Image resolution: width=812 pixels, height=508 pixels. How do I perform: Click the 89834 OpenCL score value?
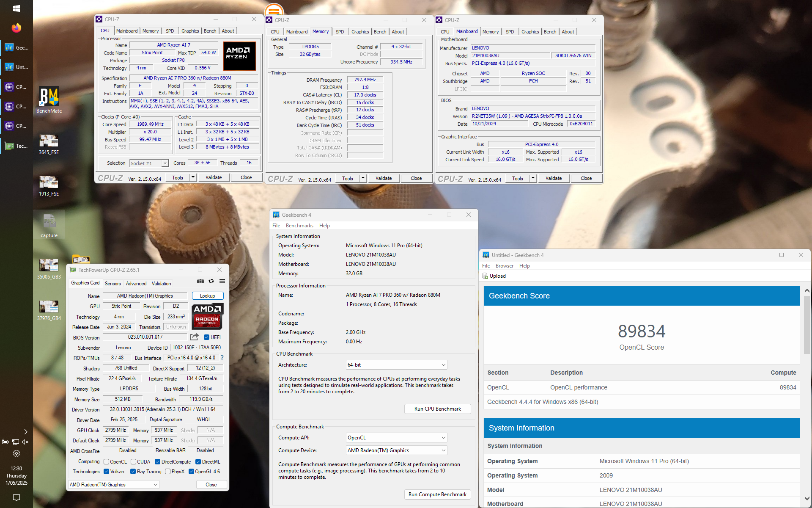tap(642, 331)
